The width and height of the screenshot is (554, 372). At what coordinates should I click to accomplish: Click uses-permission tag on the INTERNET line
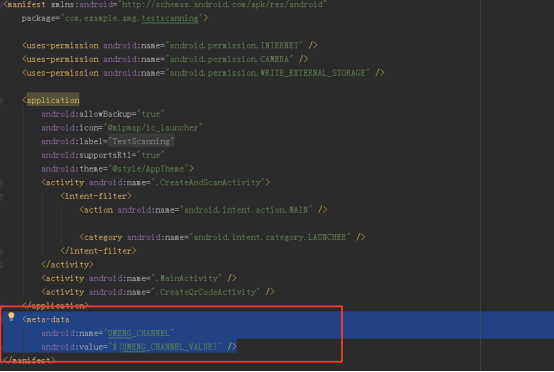pyautogui.click(x=63, y=46)
